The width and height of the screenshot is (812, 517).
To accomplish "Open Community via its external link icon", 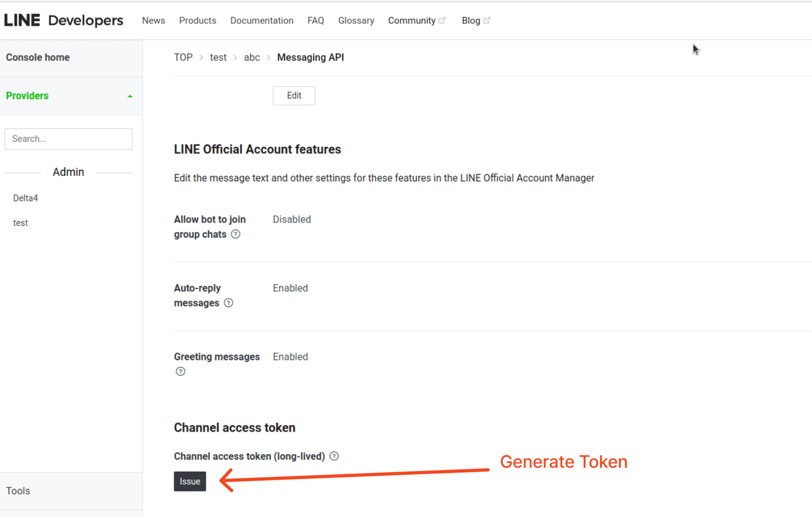I will click(442, 20).
